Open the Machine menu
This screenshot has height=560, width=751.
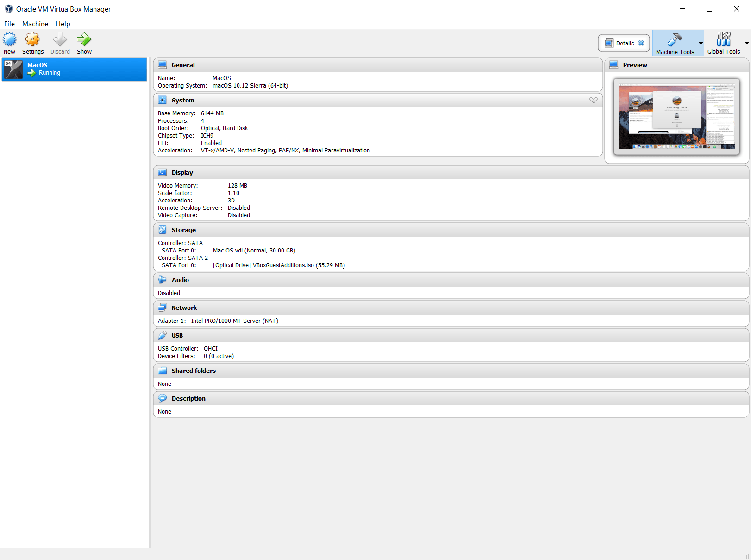coord(35,24)
